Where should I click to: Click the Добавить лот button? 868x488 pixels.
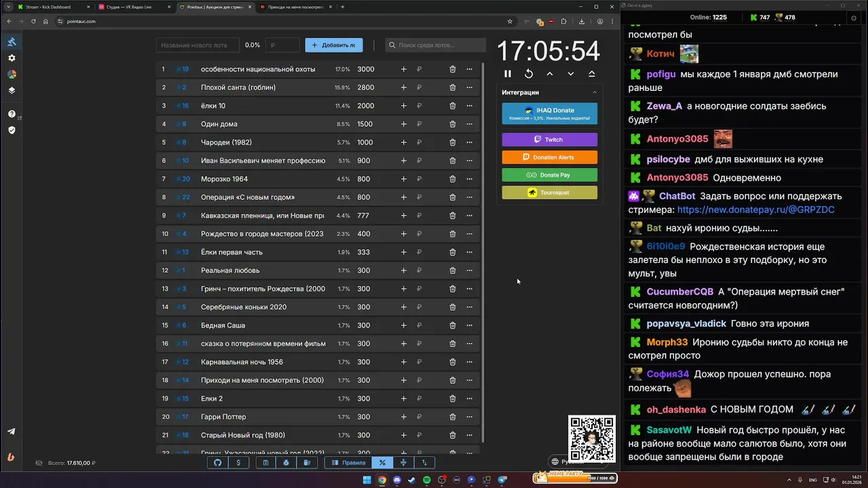point(334,45)
